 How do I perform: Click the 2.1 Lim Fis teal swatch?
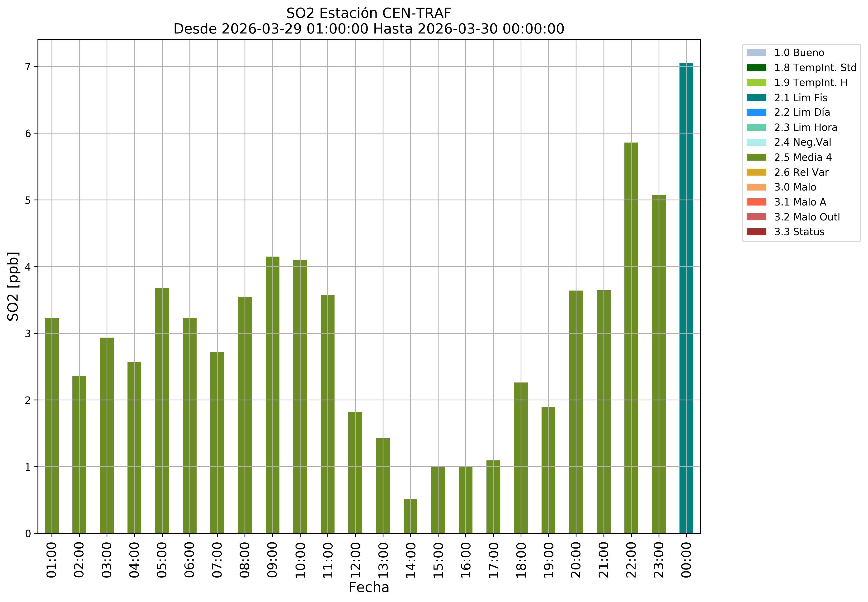tap(756, 98)
